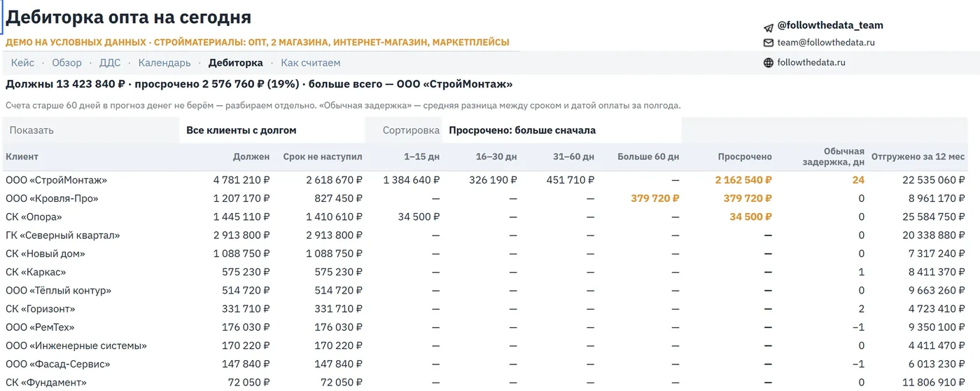Click the 4 781 210 ₽ debt value
The width and height of the screenshot is (980, 391).
(241, 180)
